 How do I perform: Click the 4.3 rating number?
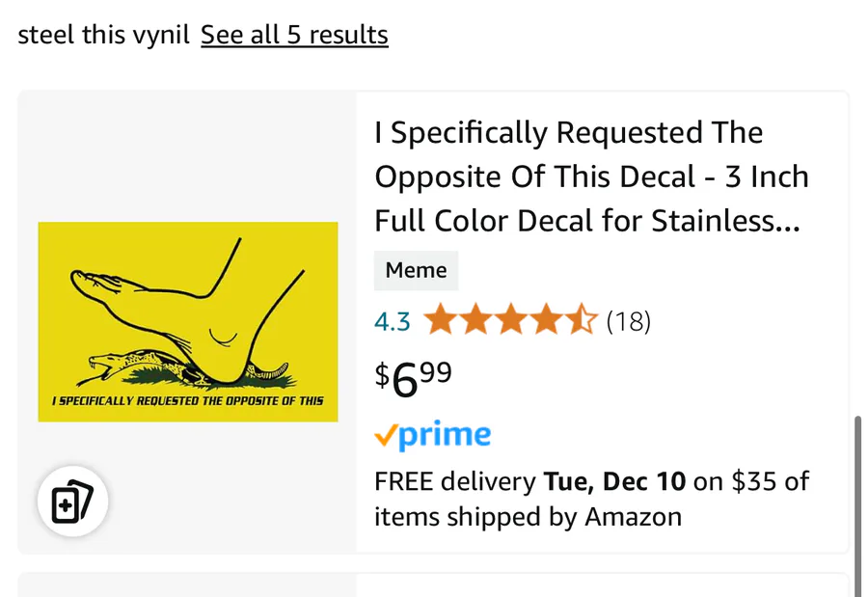[393, 321]
